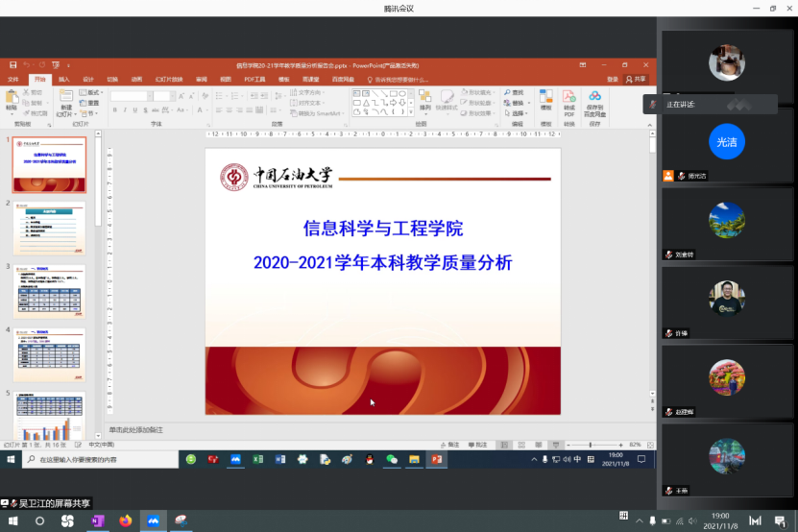
Task: Expand the 版式 layout dropdown
Action: pos(88,92)
